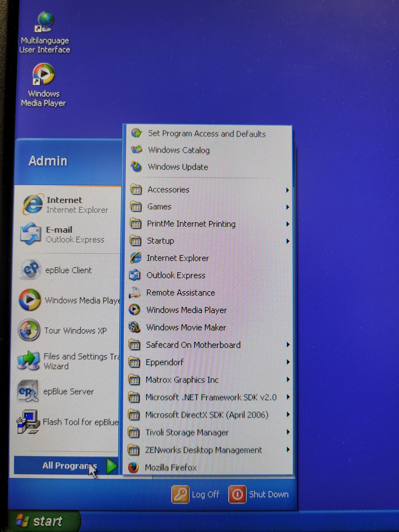Click the Shut Down label
Viewport: 399px width, 532px height.
[269, 494]
